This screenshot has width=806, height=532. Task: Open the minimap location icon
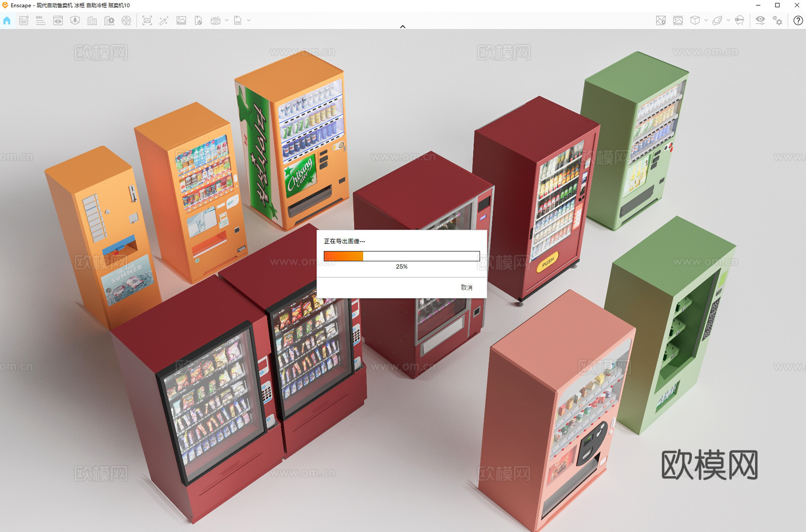point(661,21)
